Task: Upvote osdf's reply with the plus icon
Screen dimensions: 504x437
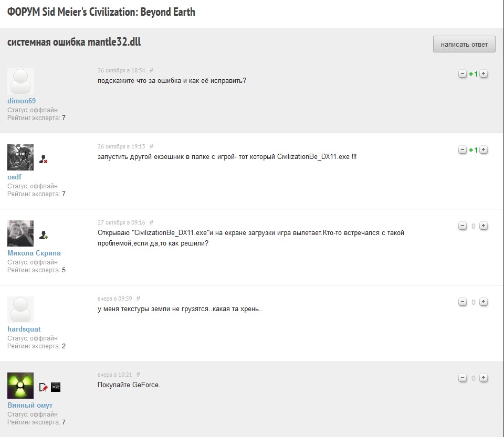Action: coord(484,150)
